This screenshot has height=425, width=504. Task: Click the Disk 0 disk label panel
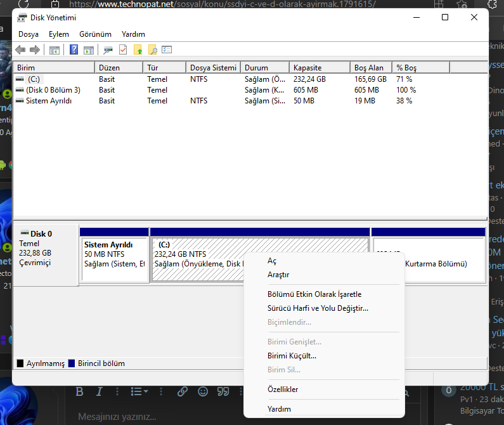[46, 254]
